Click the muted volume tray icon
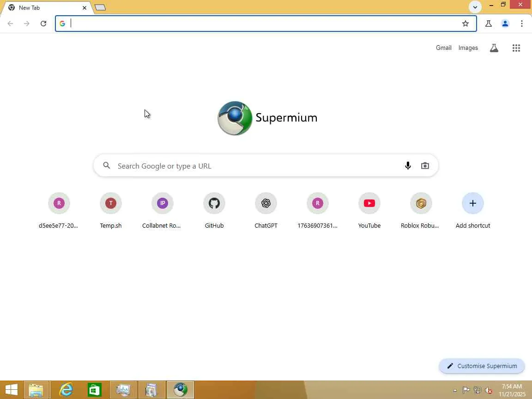This screenshot has width=532, height=399. [x=489, y=391]
